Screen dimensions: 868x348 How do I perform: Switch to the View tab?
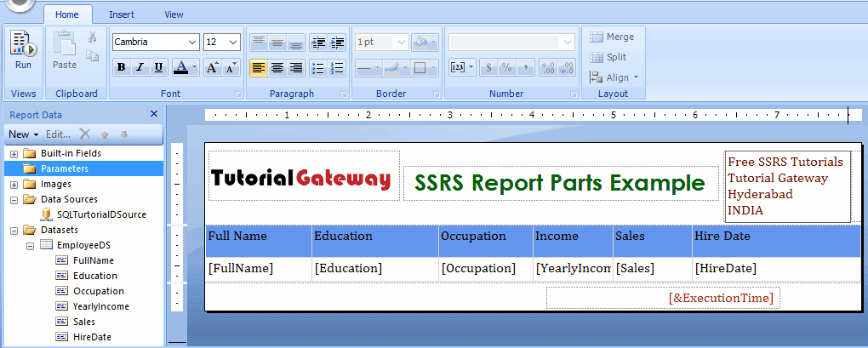pos(174,14)
